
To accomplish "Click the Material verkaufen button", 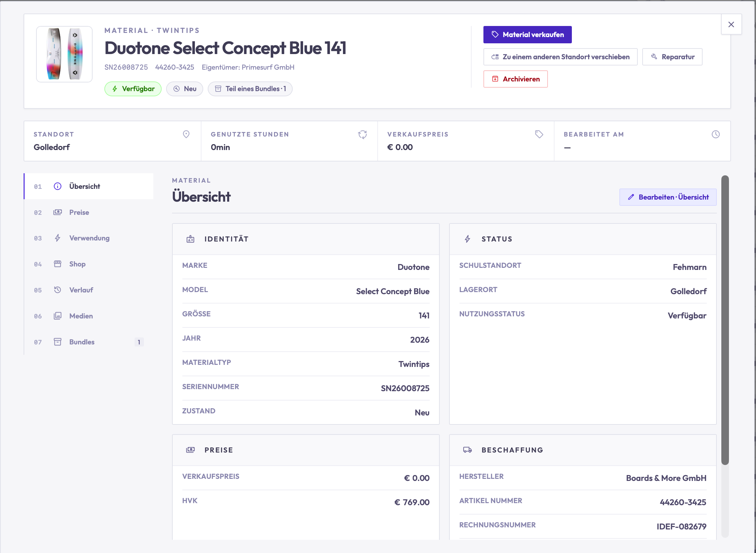I will [x=527, y=35].
